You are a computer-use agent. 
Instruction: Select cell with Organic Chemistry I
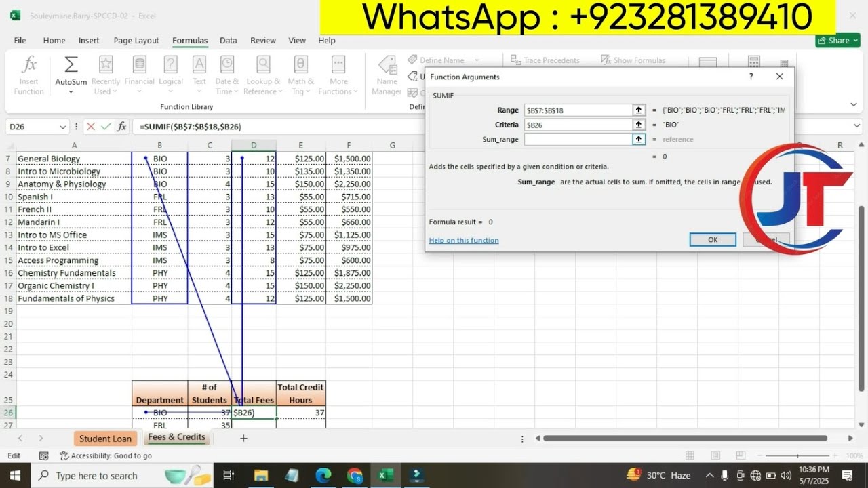coord(74,285)
